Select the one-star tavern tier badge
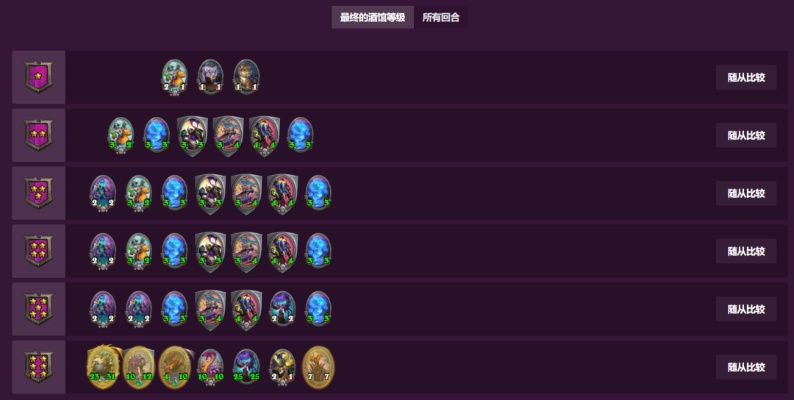The width and height of the screenshot is (794, 400). (x=38, y=77)
